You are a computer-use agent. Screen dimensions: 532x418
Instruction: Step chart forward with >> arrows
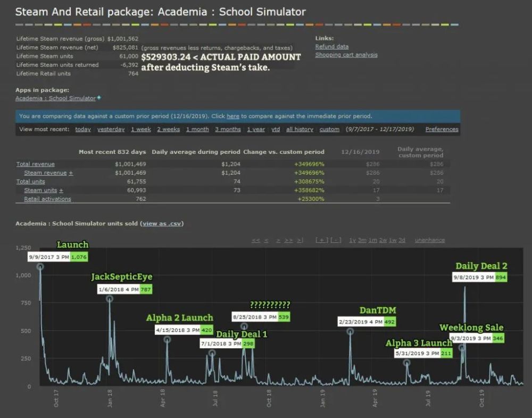pyautogui.click(x=289, y=240)
